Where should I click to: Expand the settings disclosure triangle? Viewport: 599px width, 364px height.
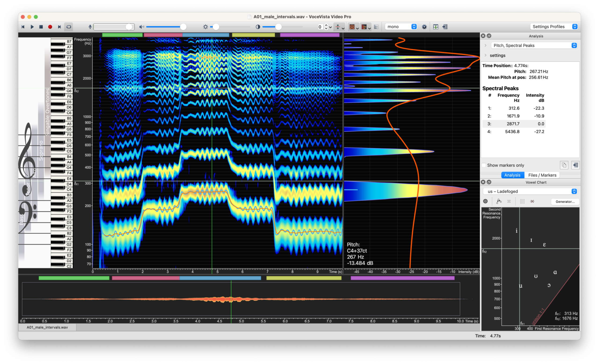tap(486, 55)
